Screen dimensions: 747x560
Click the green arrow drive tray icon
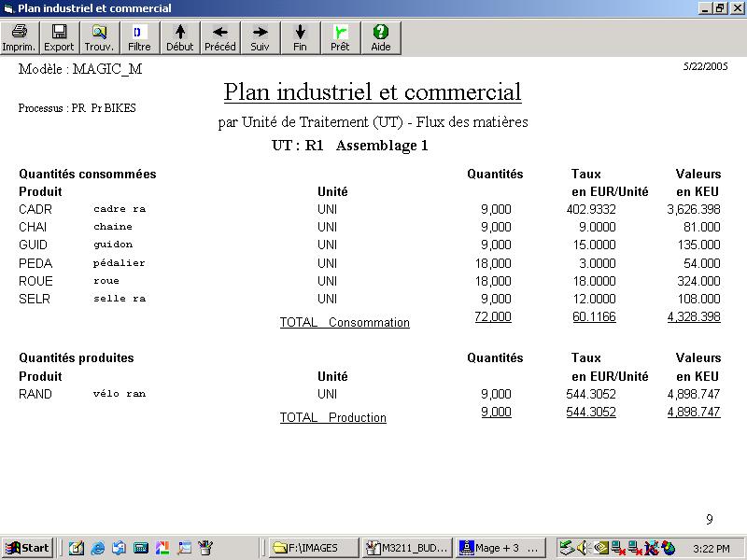click(567, 548)
